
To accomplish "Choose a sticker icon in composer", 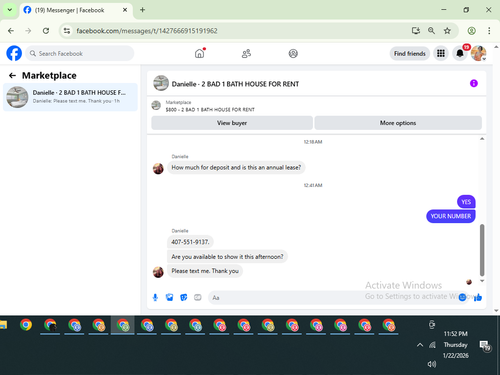I will click(184, 297).
